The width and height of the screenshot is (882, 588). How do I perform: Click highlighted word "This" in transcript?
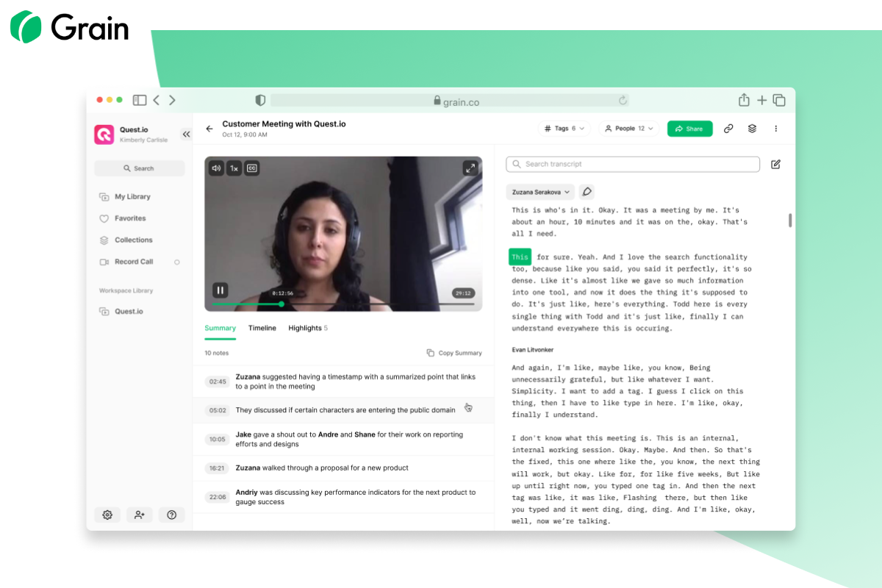pyautogui.click(x=520, y=257)
